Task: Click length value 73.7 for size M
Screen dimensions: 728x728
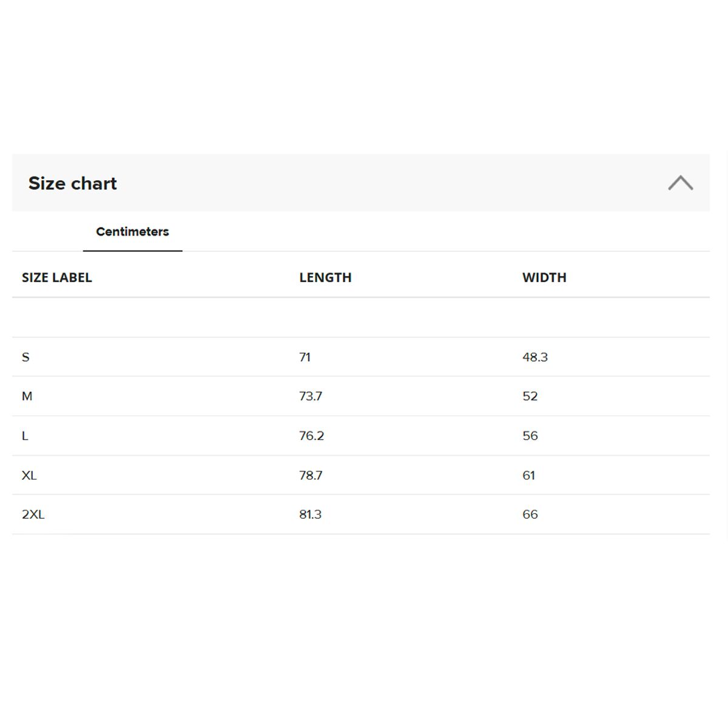Action: (311, 396)
